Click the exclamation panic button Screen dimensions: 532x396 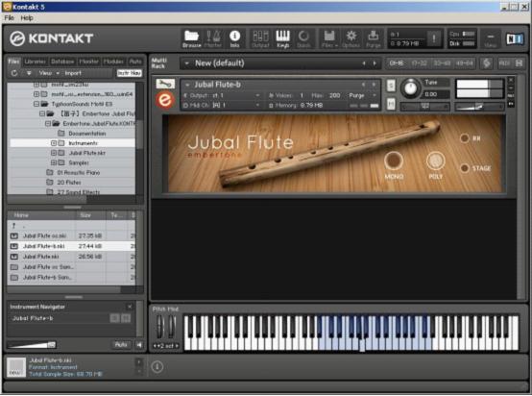coord(434,38)
